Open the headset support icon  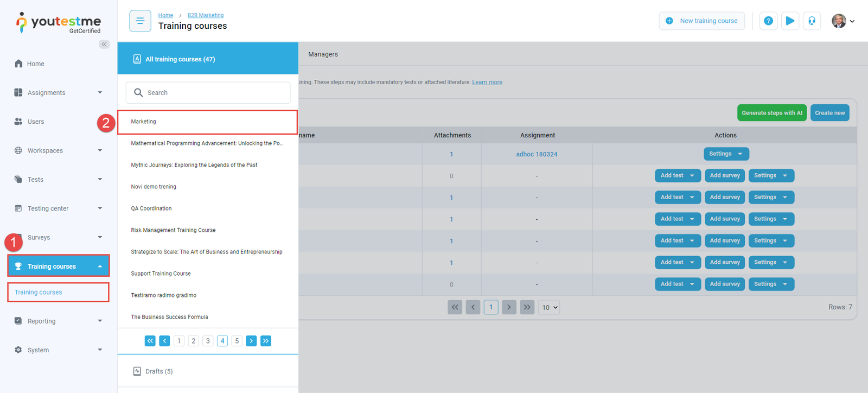[x=812, y=21]
